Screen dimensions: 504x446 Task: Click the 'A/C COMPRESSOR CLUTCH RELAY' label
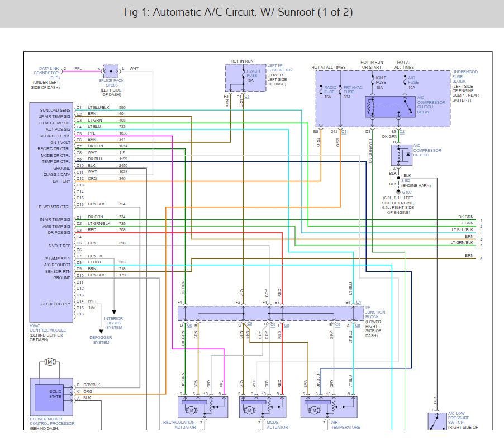click(431, 105)
